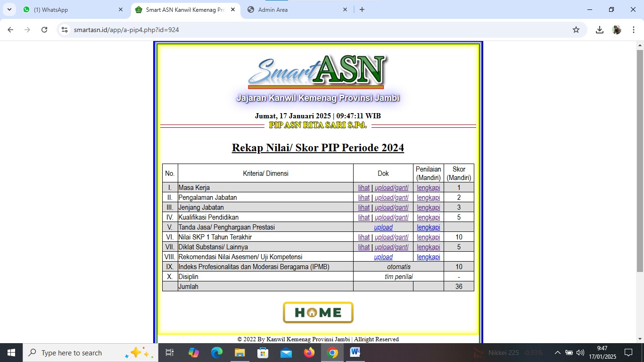
Task: Click 'lengkapi' for Kualifikasi Pendidikan
Action: 428,217
